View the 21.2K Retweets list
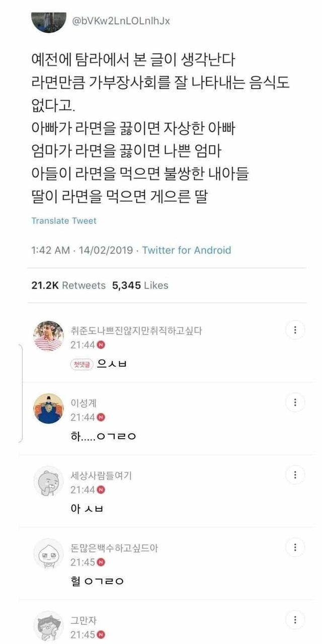Image resolution: width=322 pixels, height=644 pixels. [x=68, y=285]
